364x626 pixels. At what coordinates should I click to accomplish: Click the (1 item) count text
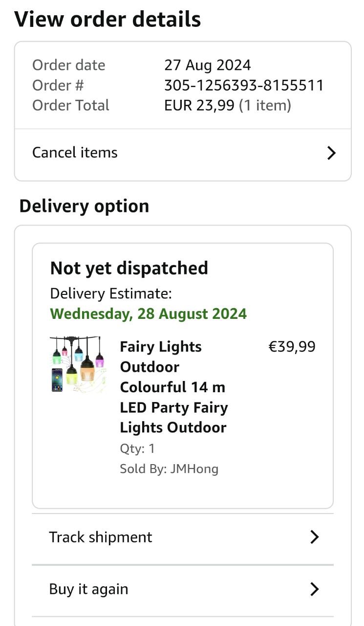pyautogui.click(x=265, y=106)
